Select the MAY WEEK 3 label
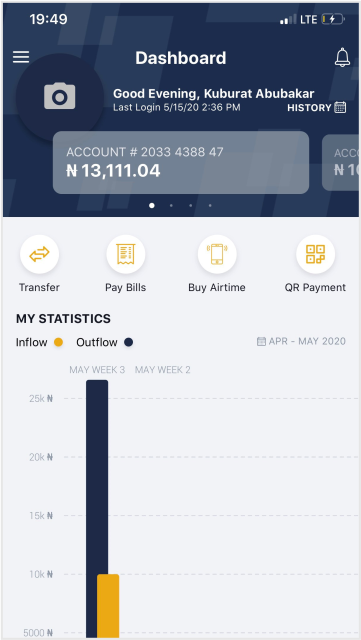Viewport: 361px width, 640px height. click(x=97, y=370)
